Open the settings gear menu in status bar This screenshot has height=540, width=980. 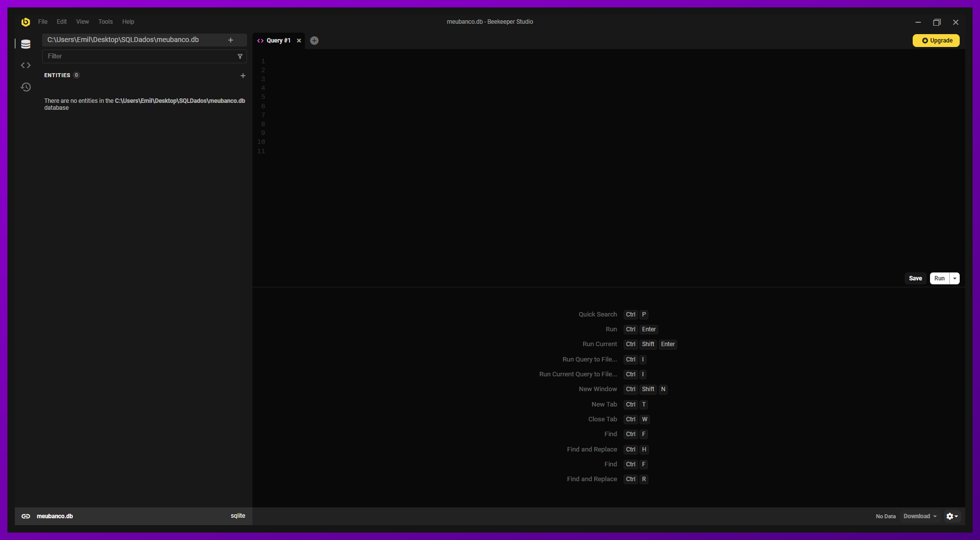coord(952,516)
